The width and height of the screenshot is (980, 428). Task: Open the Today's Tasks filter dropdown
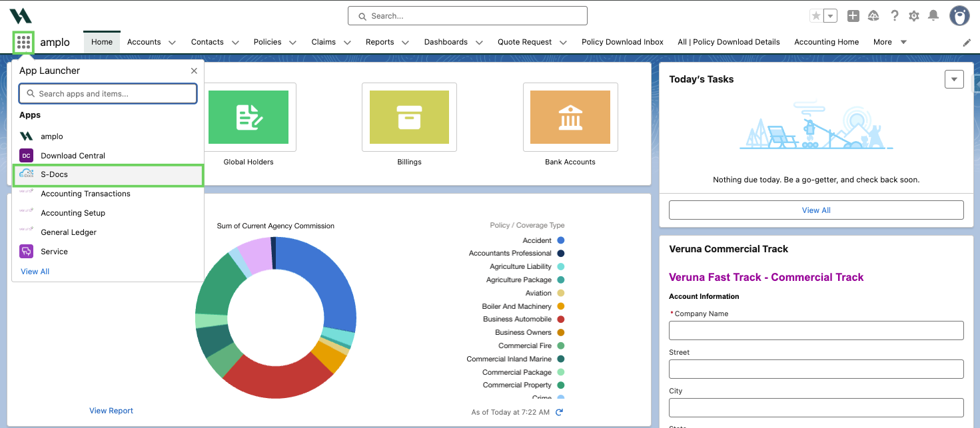tap(954, 79)
